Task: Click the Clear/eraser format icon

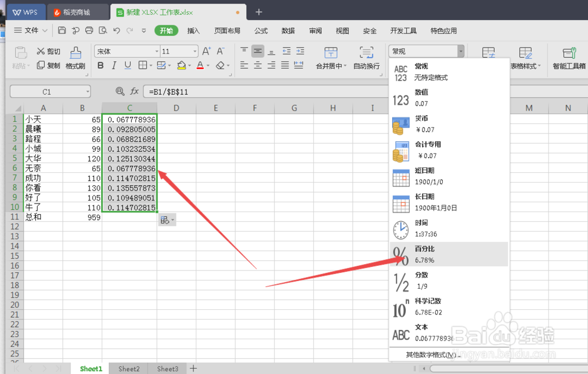Action: 220,65
